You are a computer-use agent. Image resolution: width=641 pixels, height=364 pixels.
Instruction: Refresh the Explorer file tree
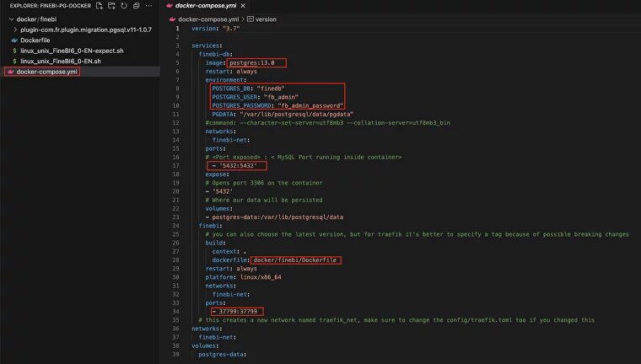point(124,6)
